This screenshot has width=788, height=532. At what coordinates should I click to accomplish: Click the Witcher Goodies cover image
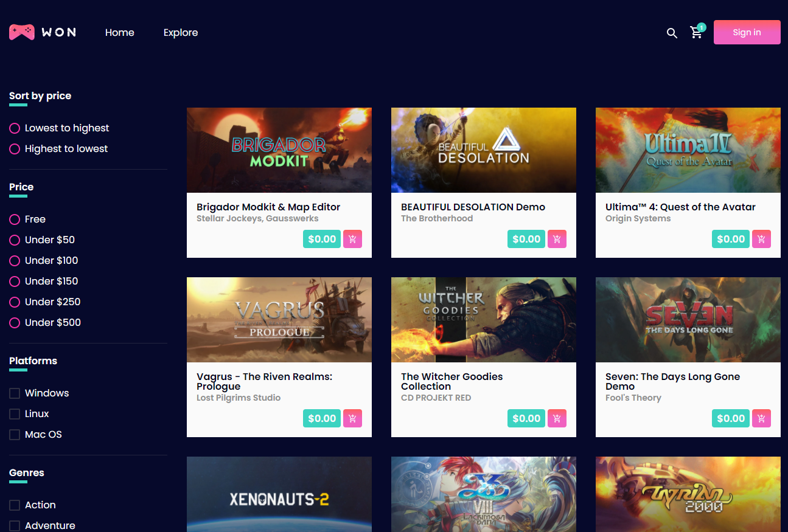tap(484, 320)
